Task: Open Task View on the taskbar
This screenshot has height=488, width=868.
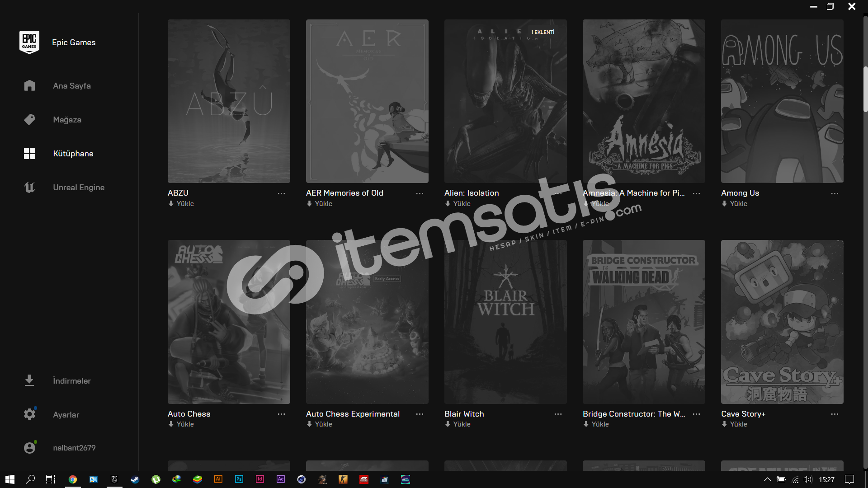Action: (51, 479)
